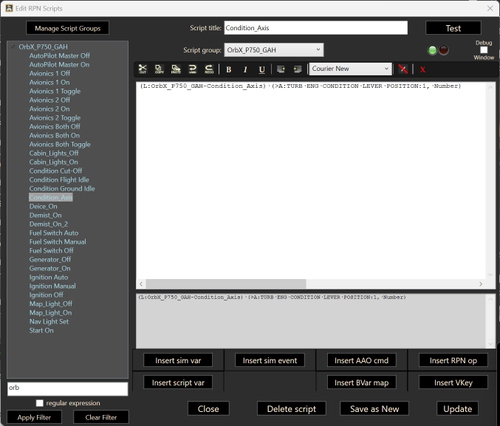Click the Cut icon in the editor toolbar
Viewport: 500px width, 426px height.
[x=143, y=69]
